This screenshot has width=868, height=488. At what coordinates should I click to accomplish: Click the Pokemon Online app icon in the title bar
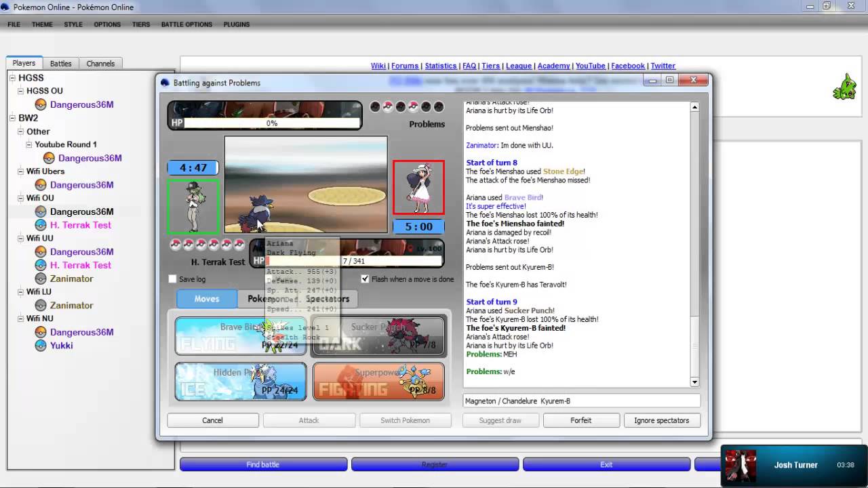(6, 7)
